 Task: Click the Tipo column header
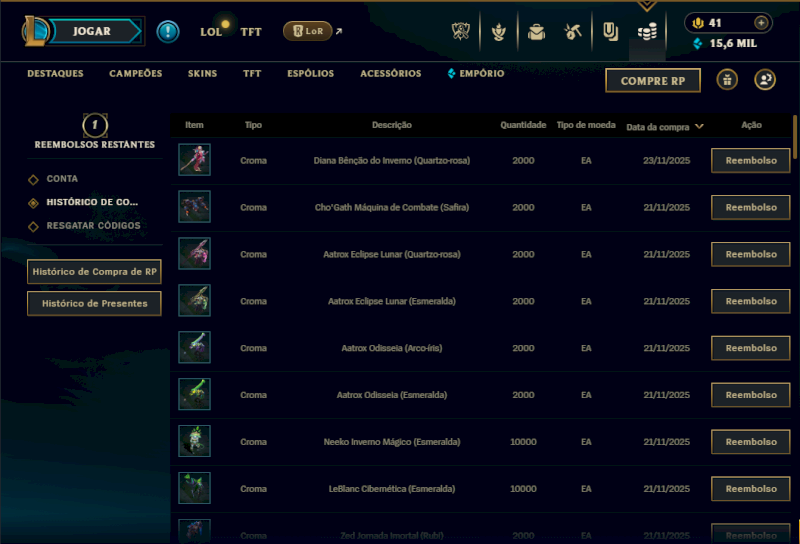[254, 125]
